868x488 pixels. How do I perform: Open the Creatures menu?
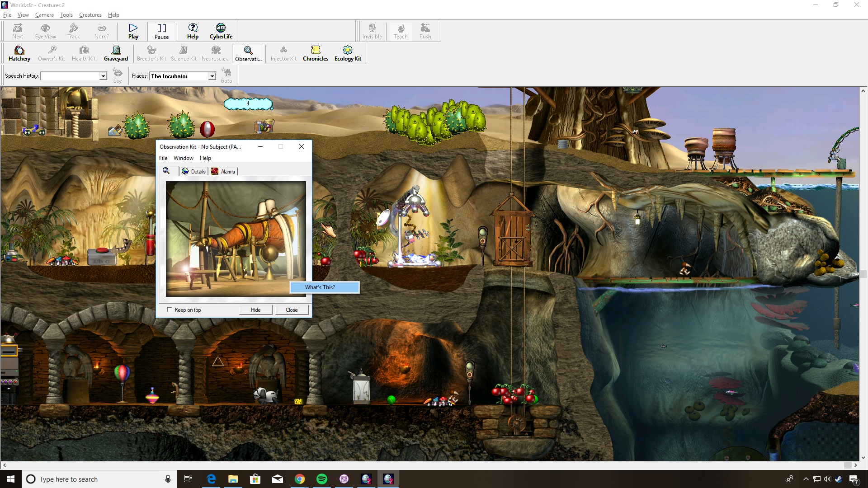90,15
